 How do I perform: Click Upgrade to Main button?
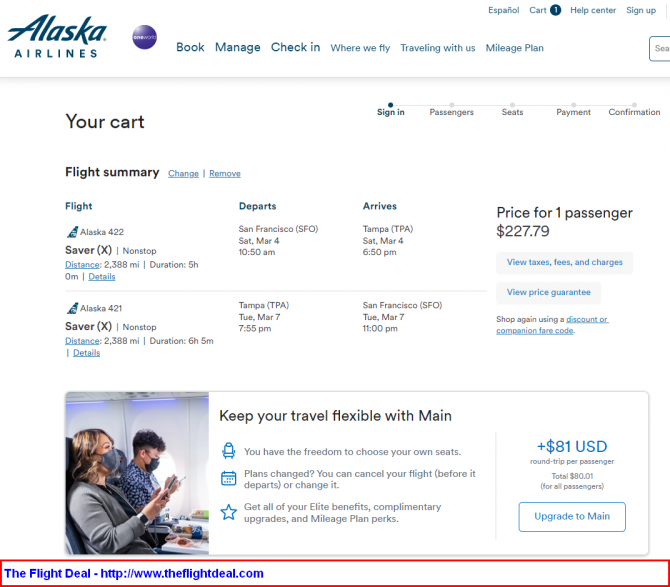(x=572, y=517)
